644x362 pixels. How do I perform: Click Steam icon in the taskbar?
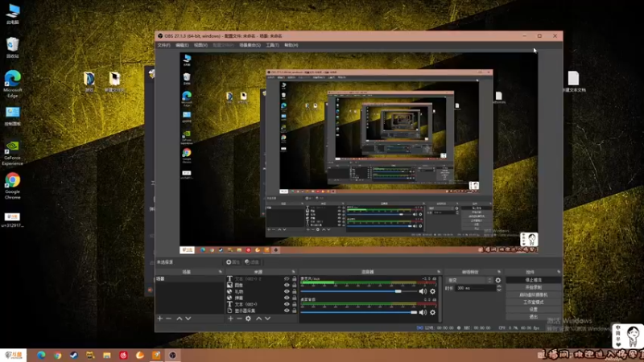click(x=74, y=355)
